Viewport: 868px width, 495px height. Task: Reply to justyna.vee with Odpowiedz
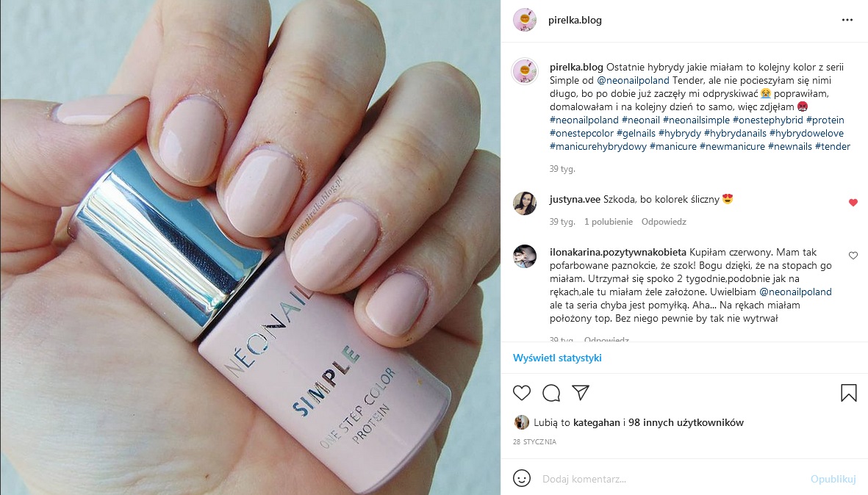click(664, 222)
